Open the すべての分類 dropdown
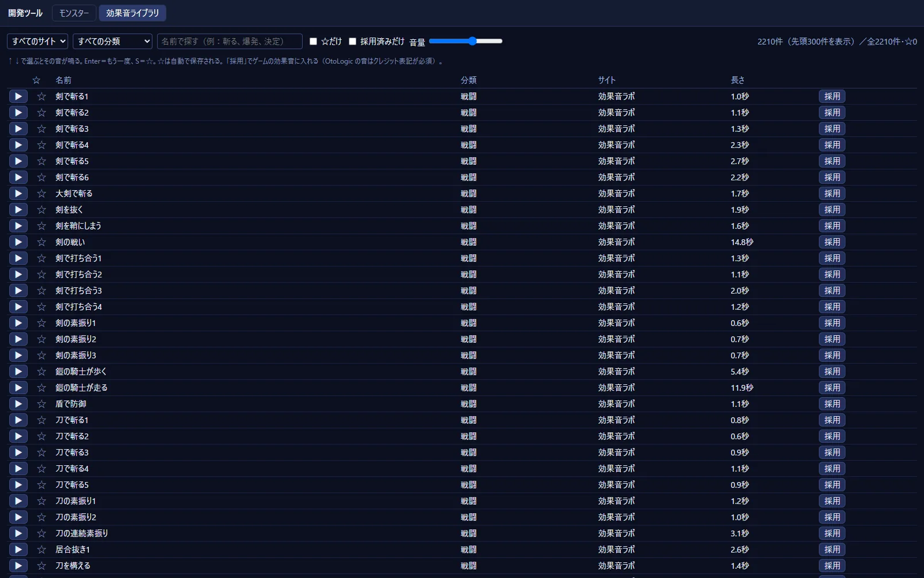Screen dimensions: 924x578 click(113, 42)
